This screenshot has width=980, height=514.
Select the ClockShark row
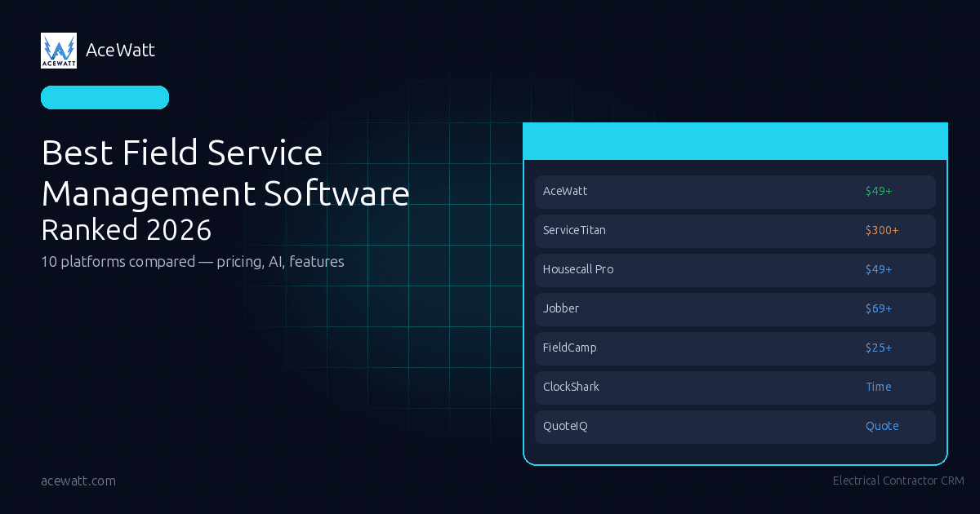point(735,388)
